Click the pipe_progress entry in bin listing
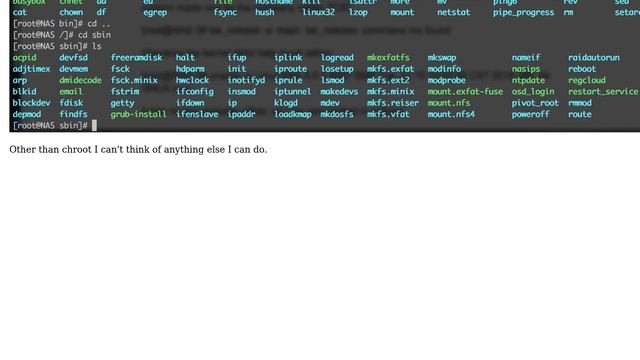The width and height of the screenshot is (640, 360). click(x=524, y=13)
